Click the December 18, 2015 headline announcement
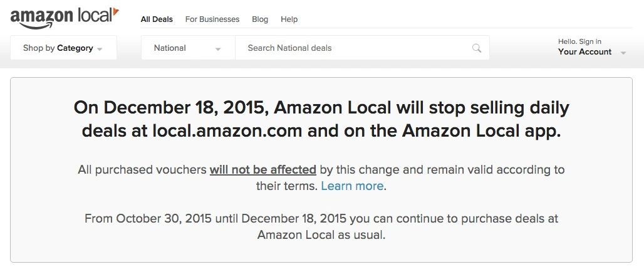Image resolution: width=644 pixels, height=274 pixels. click(321, 119)
